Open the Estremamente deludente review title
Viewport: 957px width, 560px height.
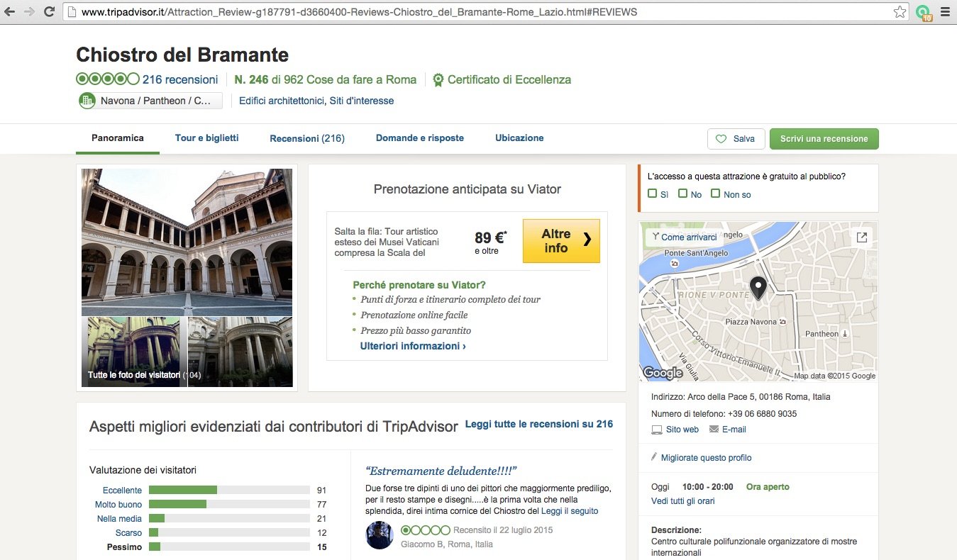coord(441,471)
